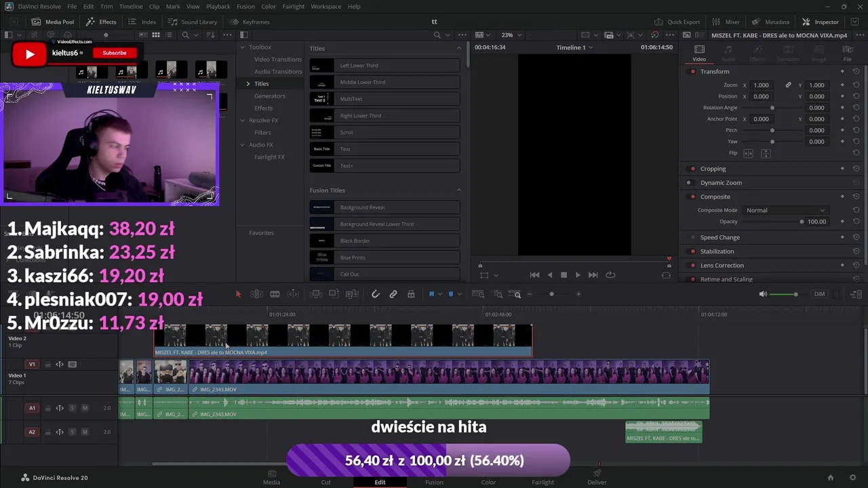
Task: Click the Overwrite Clip icon in timeline toolbar
Action: pos(334,294)
